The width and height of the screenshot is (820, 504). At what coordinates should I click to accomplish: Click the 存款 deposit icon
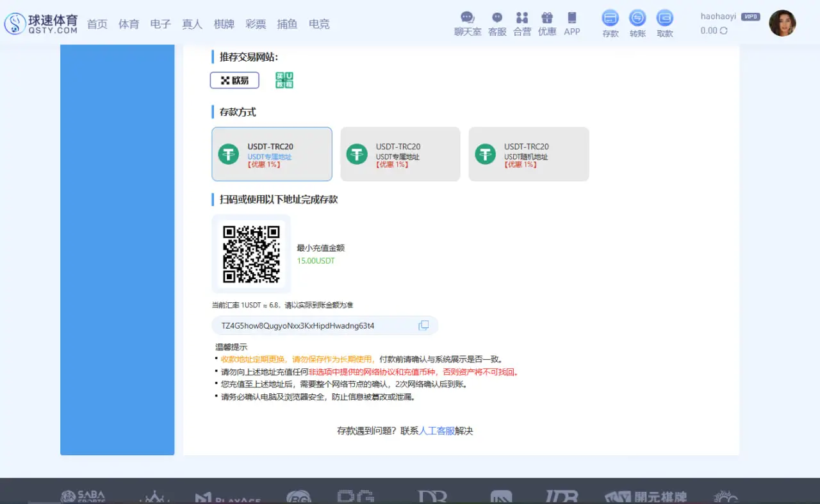610,22
